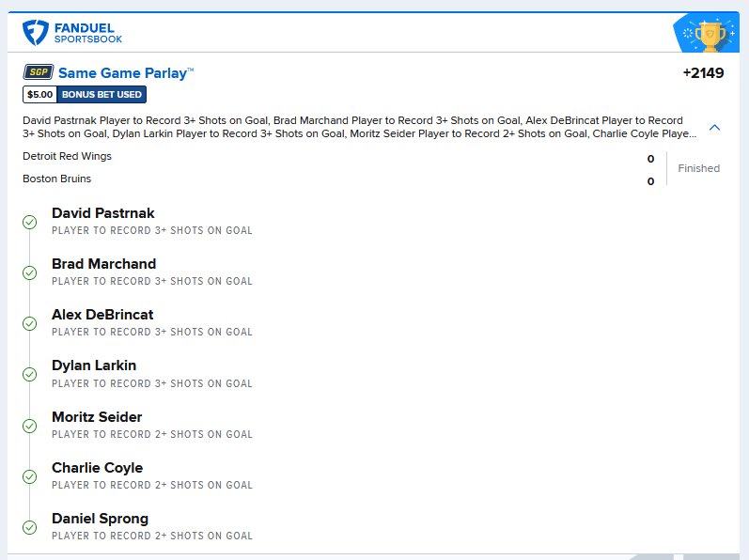Screen dimensions: 749x560
Task: Click the gold trophy winner icon
Action: pos(710,36)
